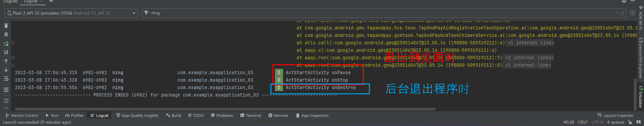Jump to previous occurrence with up arrow
Viewport: 644px width, 126px height.
click(6, 61)
